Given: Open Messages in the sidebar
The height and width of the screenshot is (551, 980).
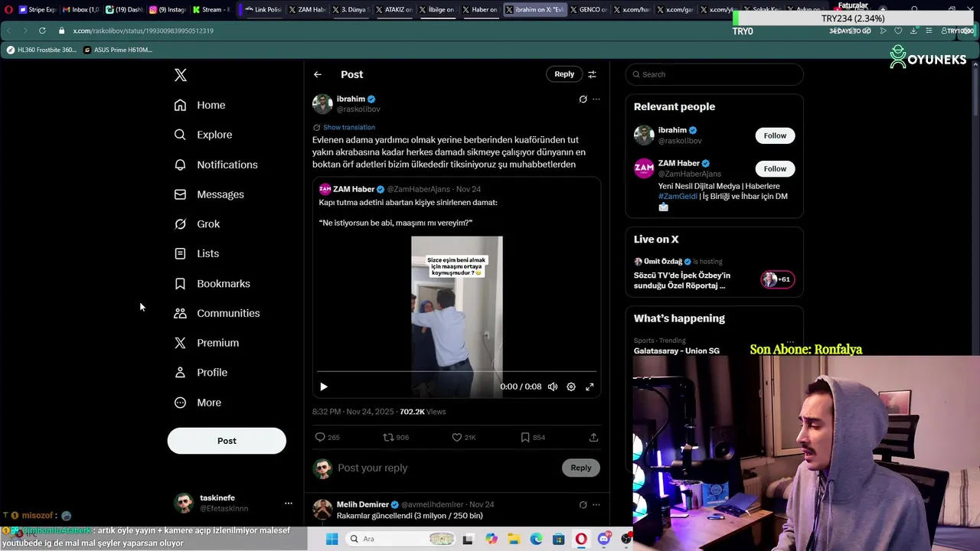Looking at the screenshot, I should click(x=209, y=194).
